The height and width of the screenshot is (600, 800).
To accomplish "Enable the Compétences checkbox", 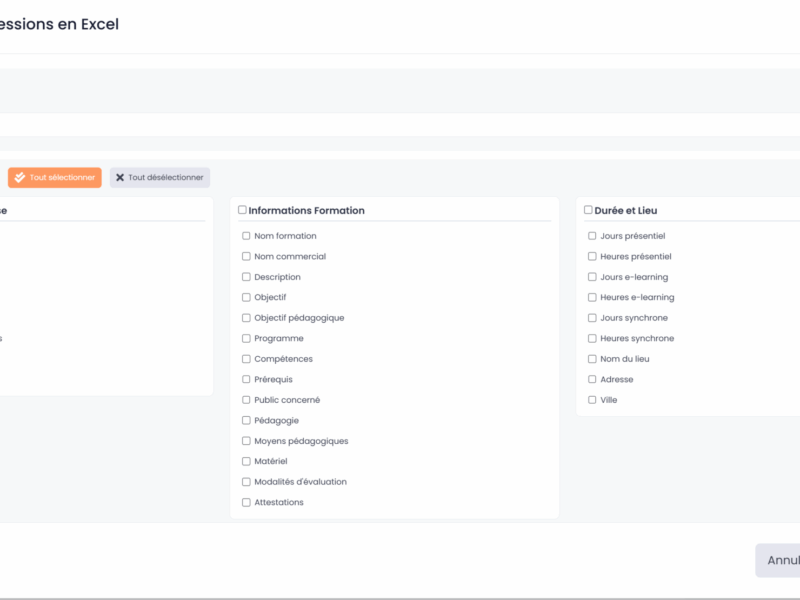I will pos(246,359).
